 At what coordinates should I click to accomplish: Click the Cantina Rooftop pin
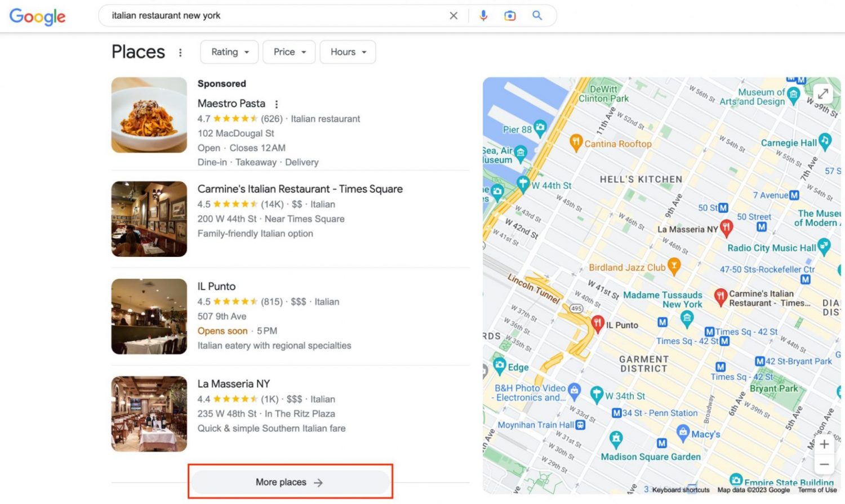pyautogui.click(x=576, y=144)
